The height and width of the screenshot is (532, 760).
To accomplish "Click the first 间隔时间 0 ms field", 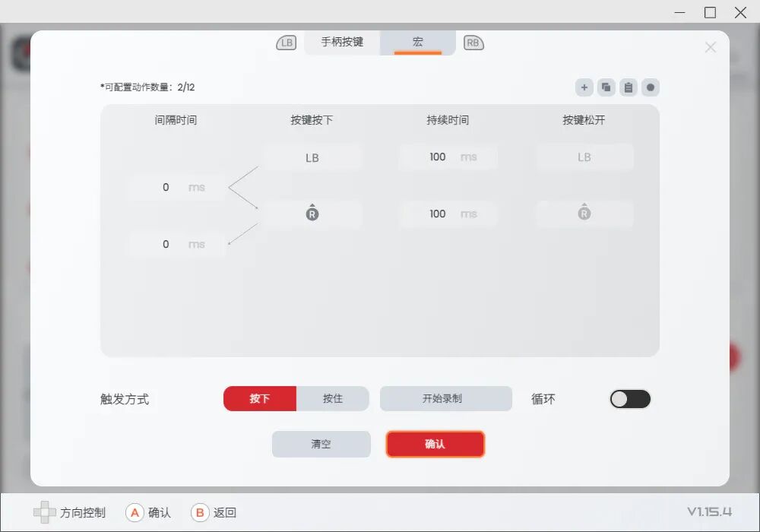I will point(176,188).
